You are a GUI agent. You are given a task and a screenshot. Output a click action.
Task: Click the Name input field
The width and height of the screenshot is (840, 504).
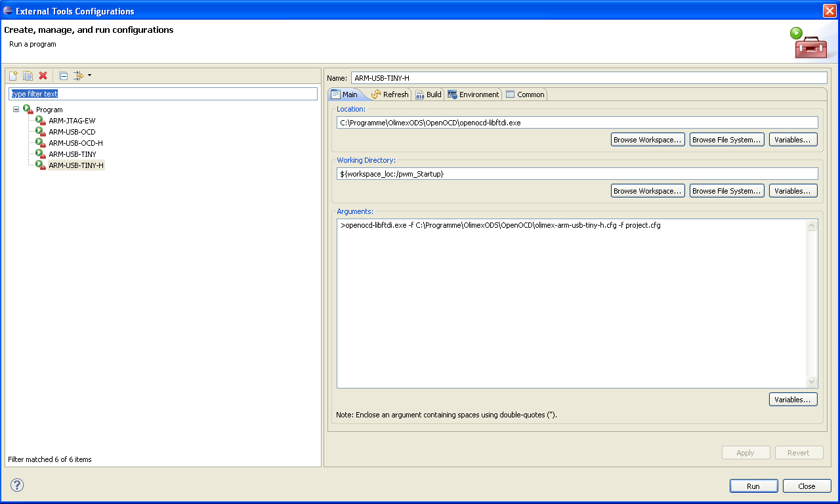[589, 78]
